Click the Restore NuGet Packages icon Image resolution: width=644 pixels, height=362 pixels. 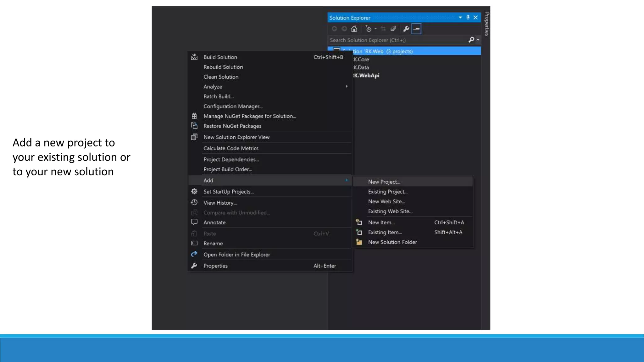(x=194, y=126)
